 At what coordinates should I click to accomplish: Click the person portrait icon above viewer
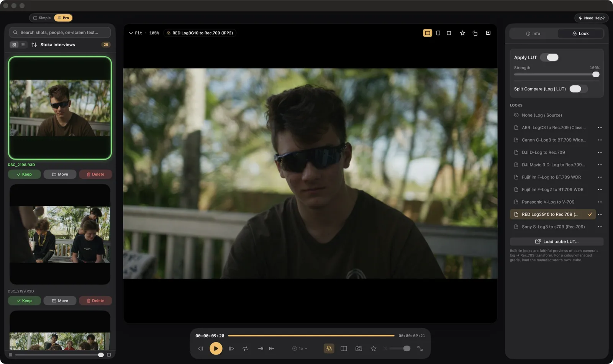pyautogui.click(x=488, y=33)
